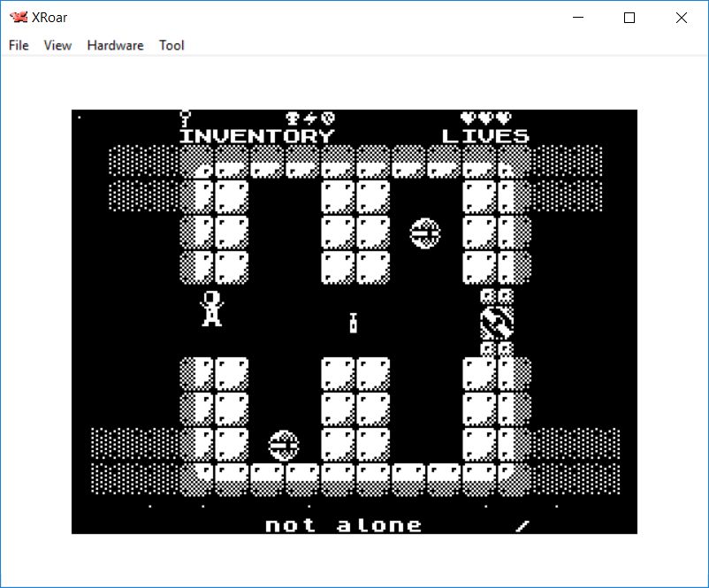Open the View menu

pos(57,45)
